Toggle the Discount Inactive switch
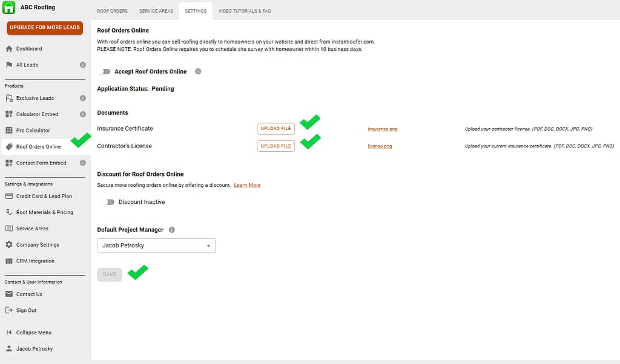Screen dimensions: 620x364 [108, 202]
